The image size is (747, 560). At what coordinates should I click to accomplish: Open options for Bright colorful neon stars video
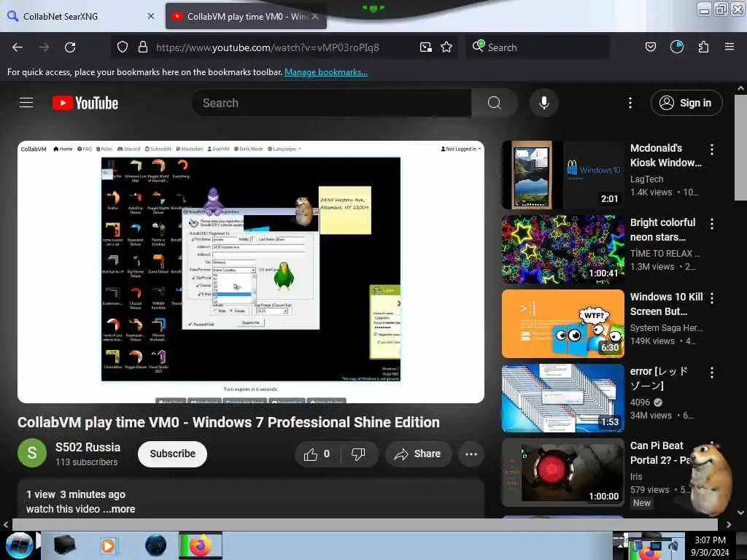pos(712,224)
